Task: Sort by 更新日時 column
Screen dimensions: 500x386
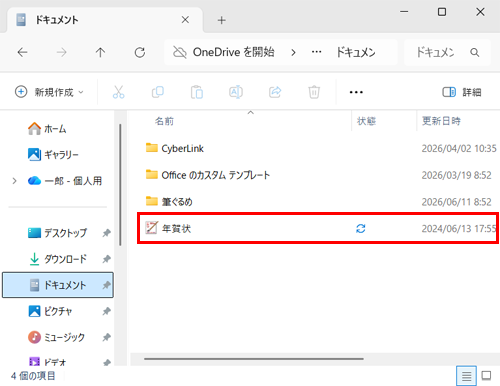Action: (x=441, y=121)
